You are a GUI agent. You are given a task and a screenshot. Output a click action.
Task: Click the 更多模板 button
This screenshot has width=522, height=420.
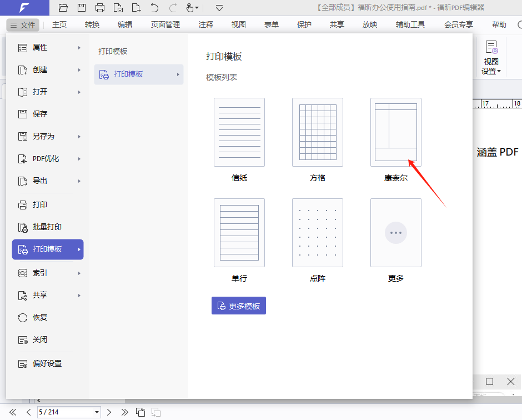pos(239,306)
